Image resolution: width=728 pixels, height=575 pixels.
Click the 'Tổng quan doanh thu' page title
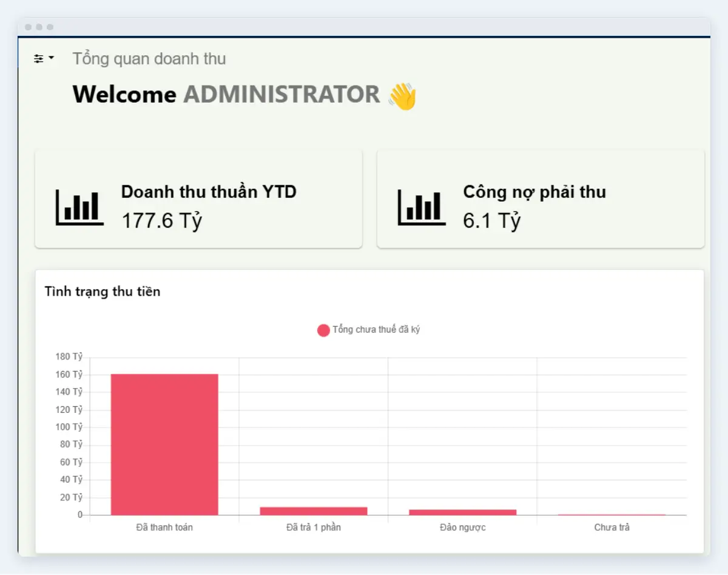click(149, 59)
